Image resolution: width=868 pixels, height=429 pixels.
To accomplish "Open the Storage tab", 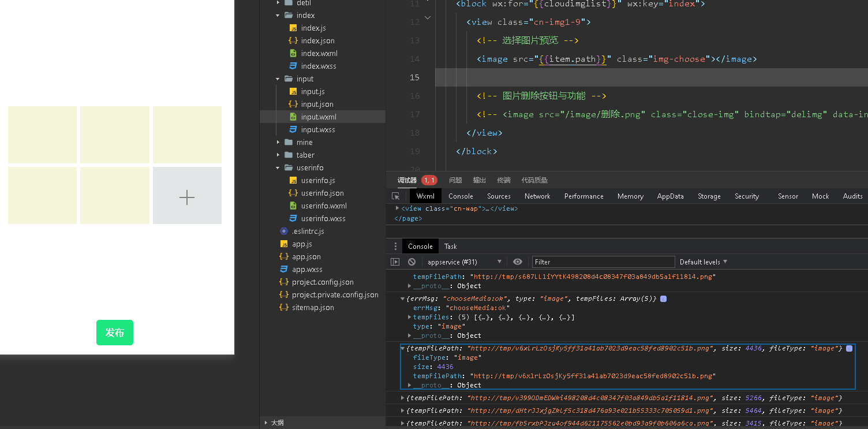I will click(x=709, y=196).
